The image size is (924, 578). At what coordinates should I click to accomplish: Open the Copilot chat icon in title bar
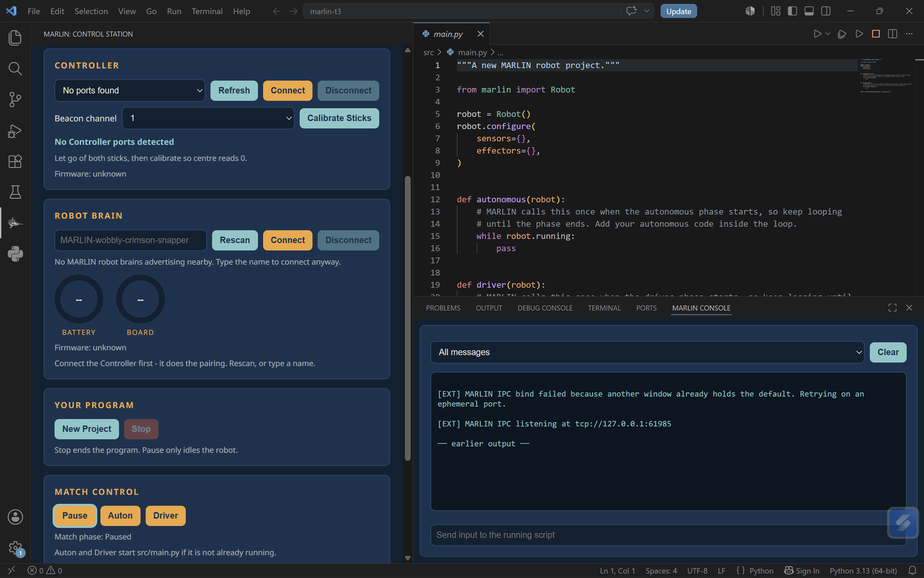[631, 11]
